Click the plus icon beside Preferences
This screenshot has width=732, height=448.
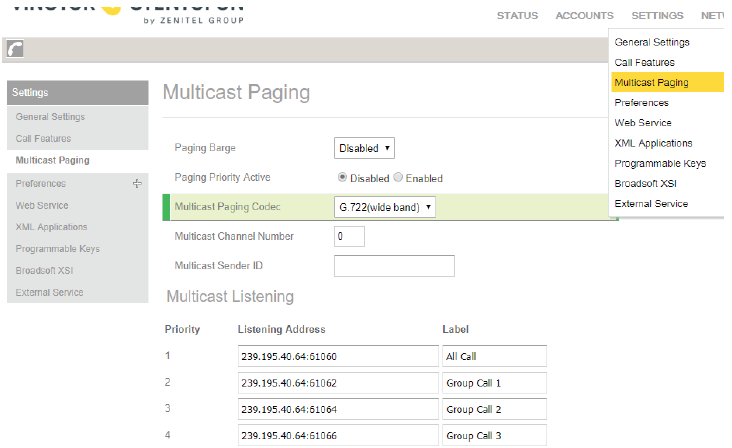pyautogui.click(x=137, y=183)
